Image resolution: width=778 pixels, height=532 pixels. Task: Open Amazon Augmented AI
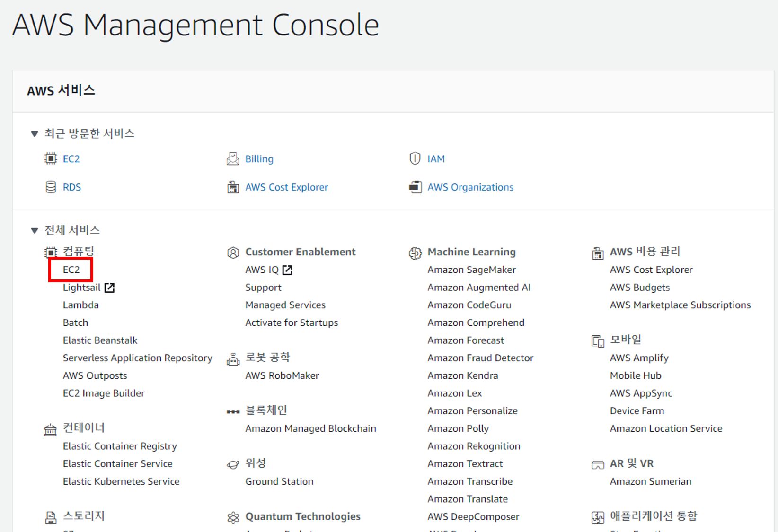(479, 288)
